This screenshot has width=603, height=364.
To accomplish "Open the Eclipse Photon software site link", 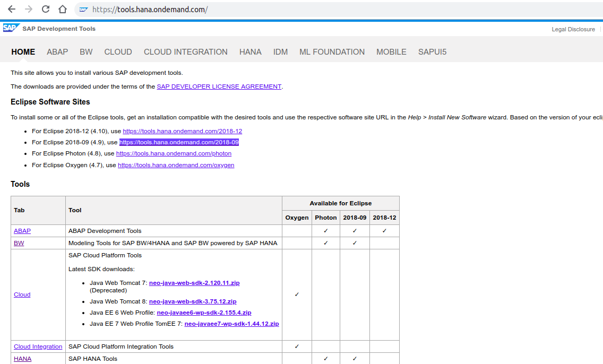I will coord(174,153).
